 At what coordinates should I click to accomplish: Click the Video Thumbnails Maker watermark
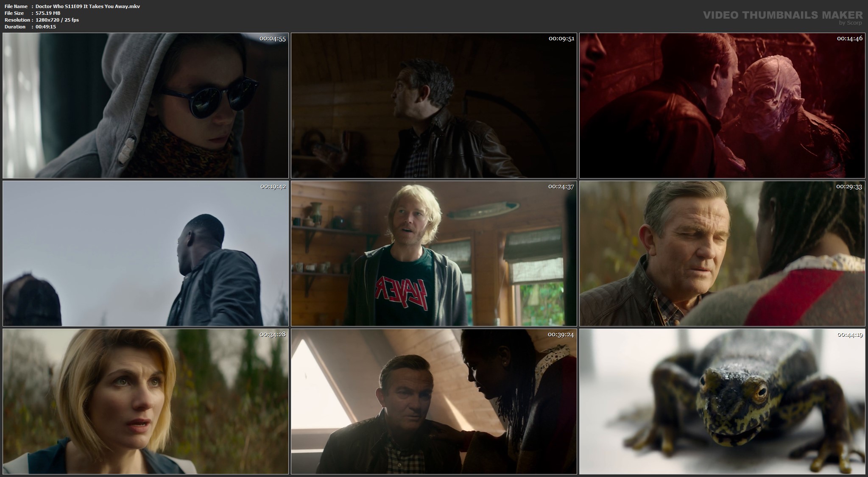click(x=782, y=15)
